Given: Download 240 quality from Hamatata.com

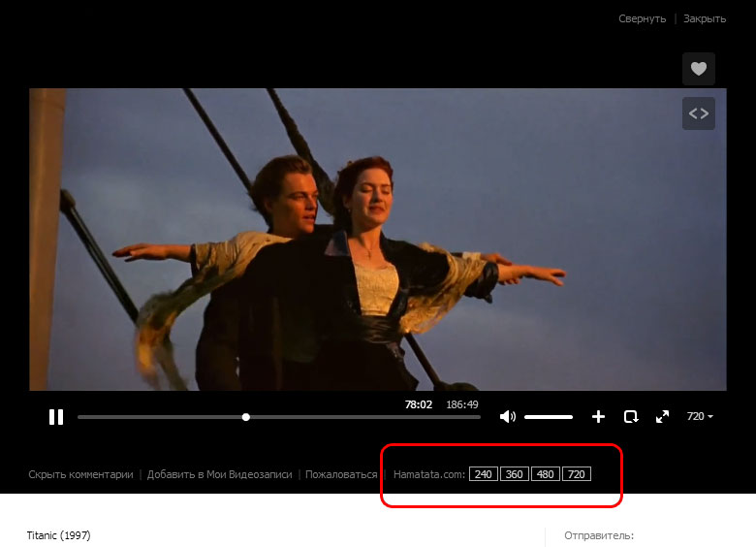Looking at the screenshot, I should pyautogui.click(x=483, y=474).
